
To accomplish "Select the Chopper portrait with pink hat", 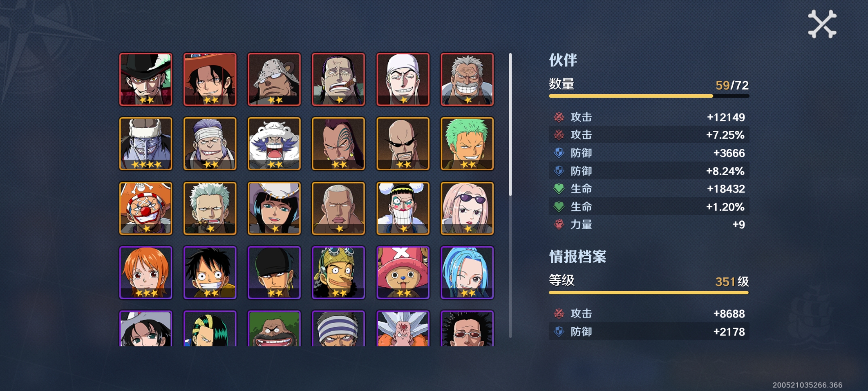I will [x=403, y=273].
